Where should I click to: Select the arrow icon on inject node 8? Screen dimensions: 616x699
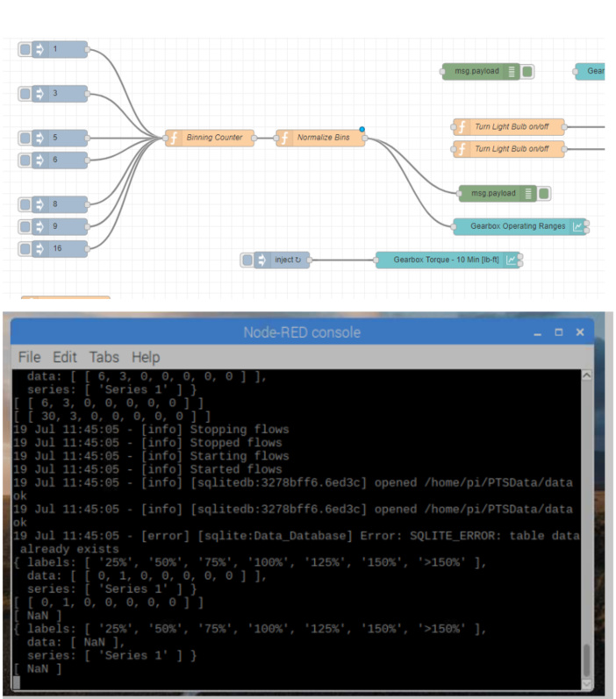pos(39,204)
